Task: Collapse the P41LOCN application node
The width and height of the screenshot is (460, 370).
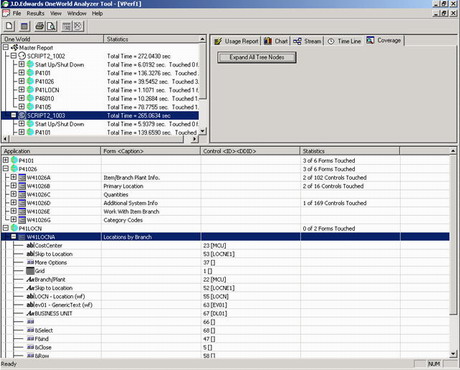Action: 6,228
